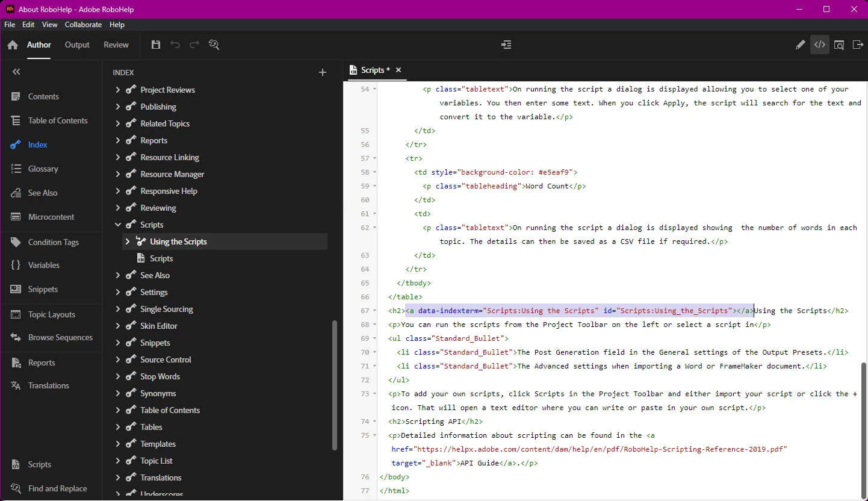Fold code at line 69 arrow

(375, 338)
